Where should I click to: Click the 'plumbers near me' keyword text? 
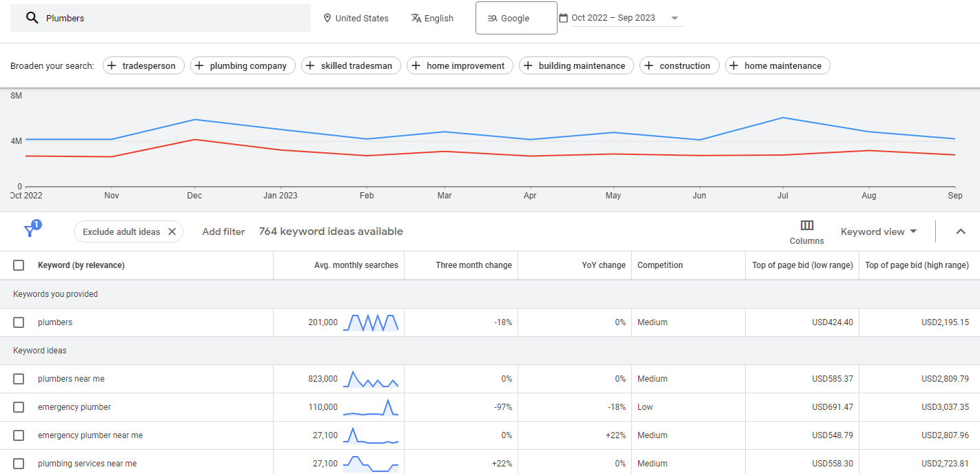(71, 379)
